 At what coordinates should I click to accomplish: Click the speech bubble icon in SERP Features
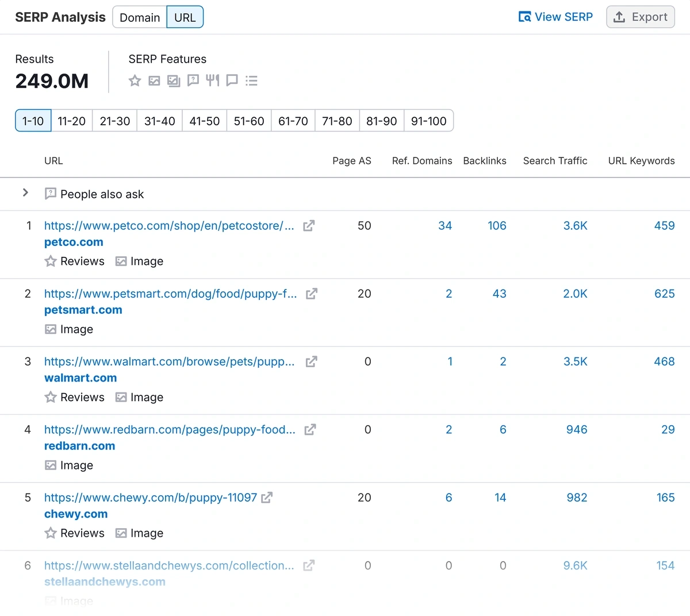click(x=232, y=80)
